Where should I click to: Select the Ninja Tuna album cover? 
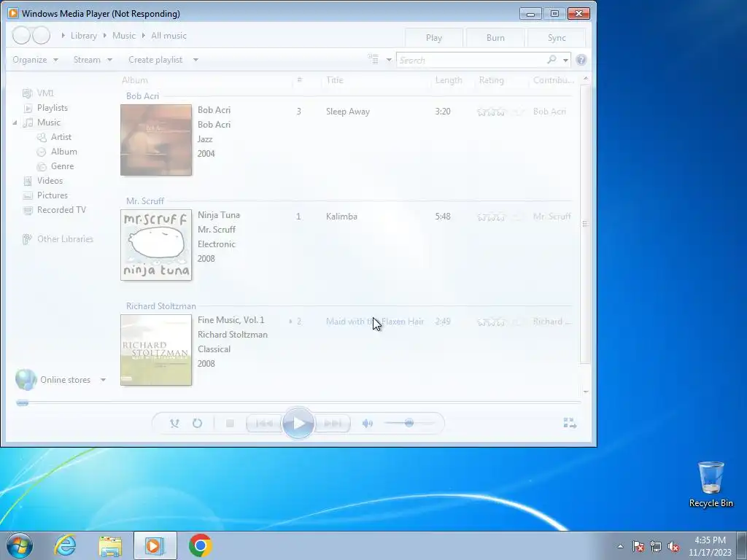(x=156, y=245)
